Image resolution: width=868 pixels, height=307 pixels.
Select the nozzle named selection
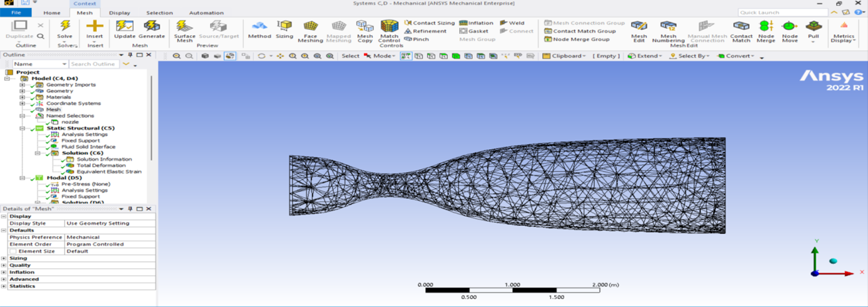tap(70, 122)
